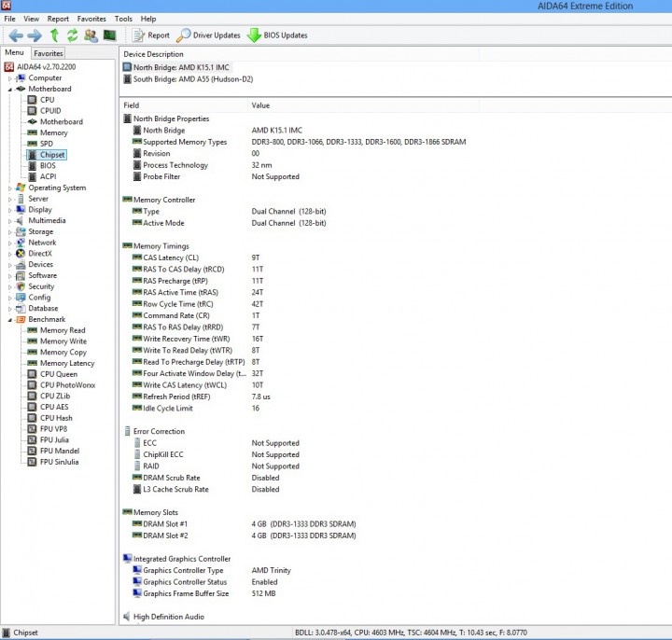Refresh the page with green arrows icon
This screenshot has height=640, width=672.
point(73,35)
